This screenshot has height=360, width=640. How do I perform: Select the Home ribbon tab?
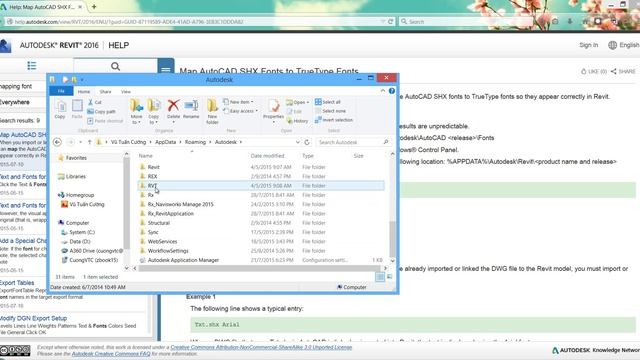pos(84,92)
